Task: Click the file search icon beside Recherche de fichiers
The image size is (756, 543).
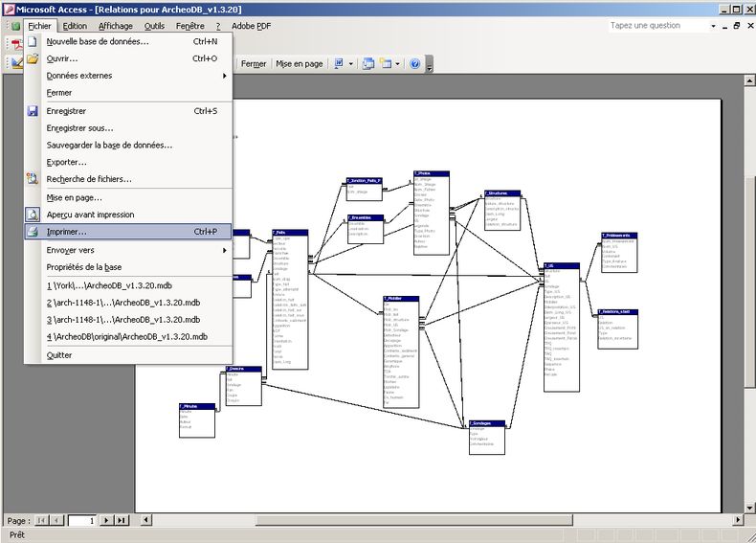Action: [33, 179]
